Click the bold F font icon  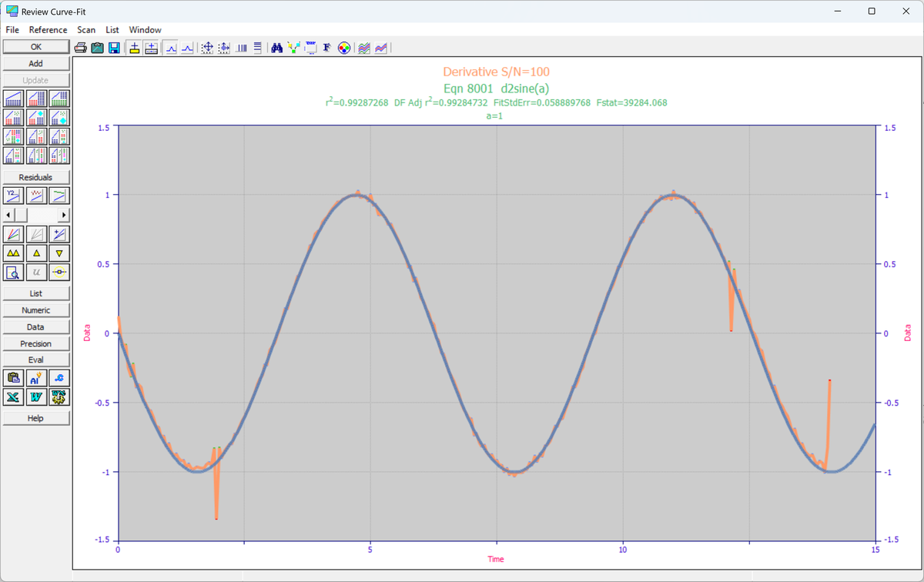click(x=327, y=48)
